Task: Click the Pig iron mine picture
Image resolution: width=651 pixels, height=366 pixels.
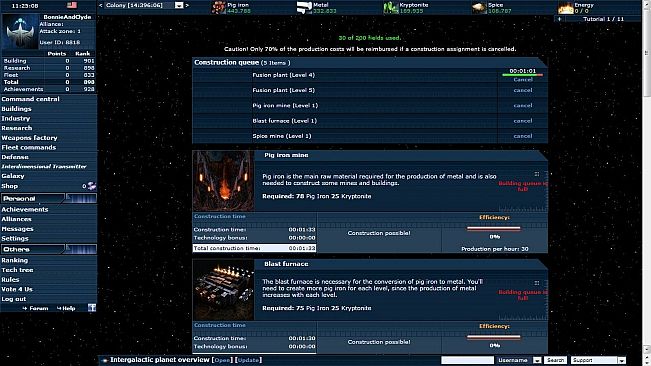Action: [223, 181]
